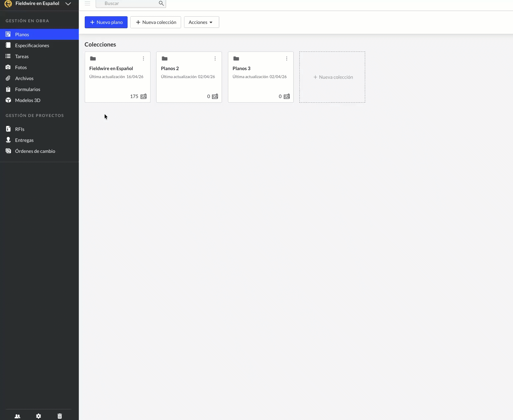The width and height of the screenshot is (513, 420).
Task: Expand the Acciones dropdown
Action: pos(201,22)
